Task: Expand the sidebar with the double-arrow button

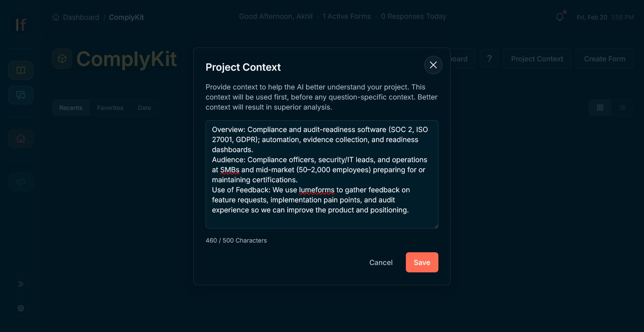Action: pyautogui.click(x=20, y=284)
